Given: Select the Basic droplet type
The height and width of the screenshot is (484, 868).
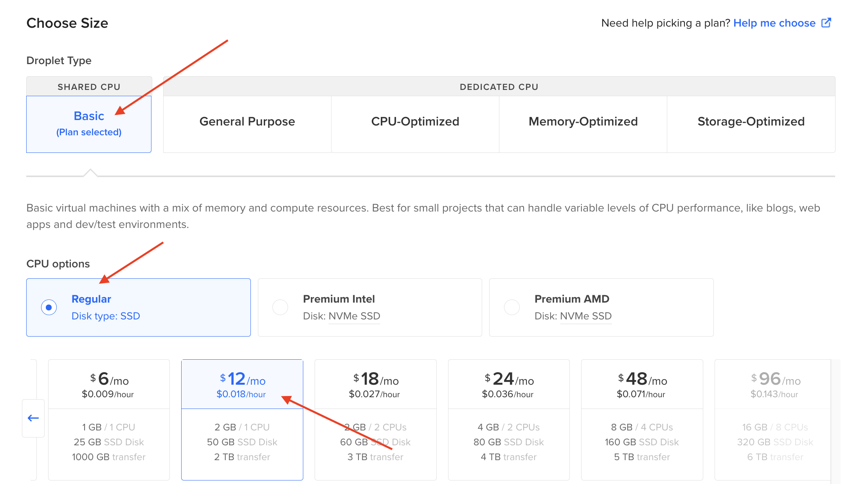Looking at the screenshot, I should pyautogui.click(x=89, y=124).
